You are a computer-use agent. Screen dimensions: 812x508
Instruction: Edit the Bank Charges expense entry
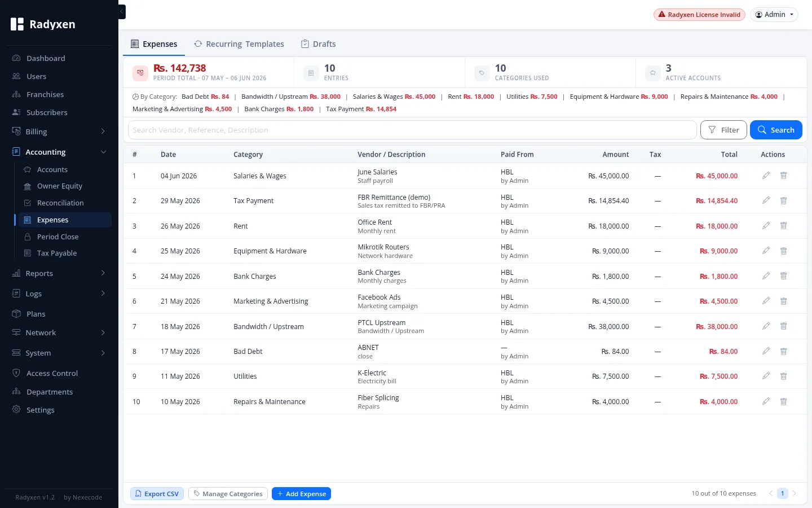pos(766,276)
